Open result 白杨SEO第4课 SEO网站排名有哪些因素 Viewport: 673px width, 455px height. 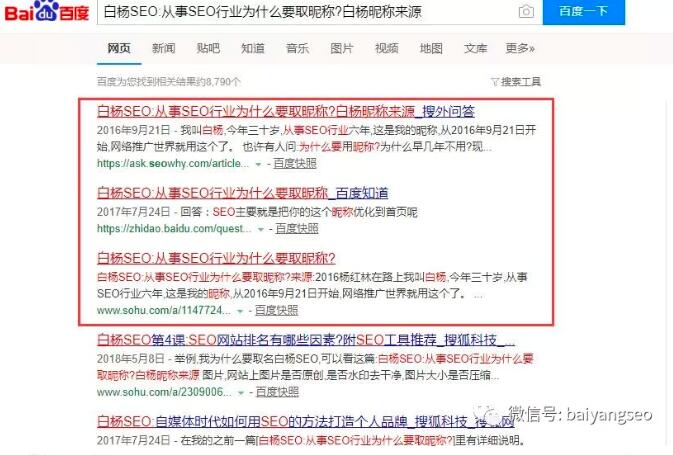(x=306, y=340)
